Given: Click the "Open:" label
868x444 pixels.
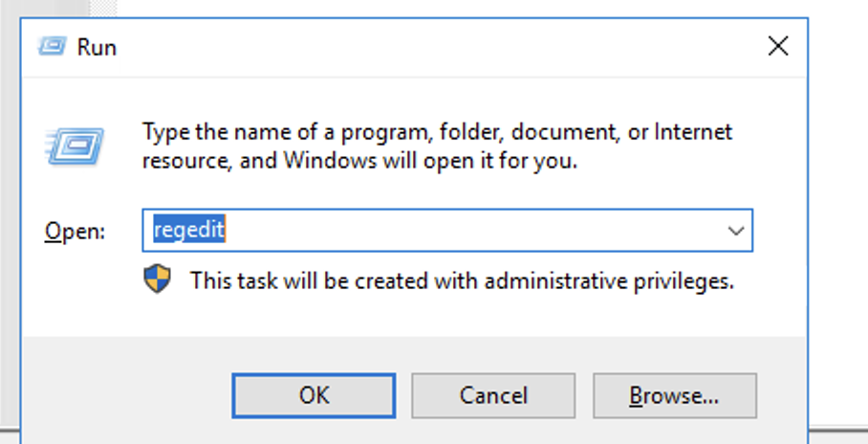Looking at the screenshot, I should pyautogui.click(x=76, y=232).
